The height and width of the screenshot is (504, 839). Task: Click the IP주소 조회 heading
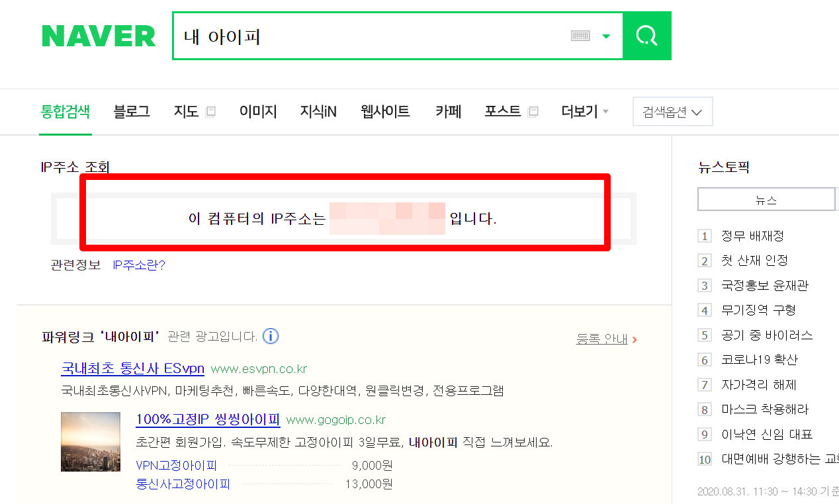[x=75, y=167]
